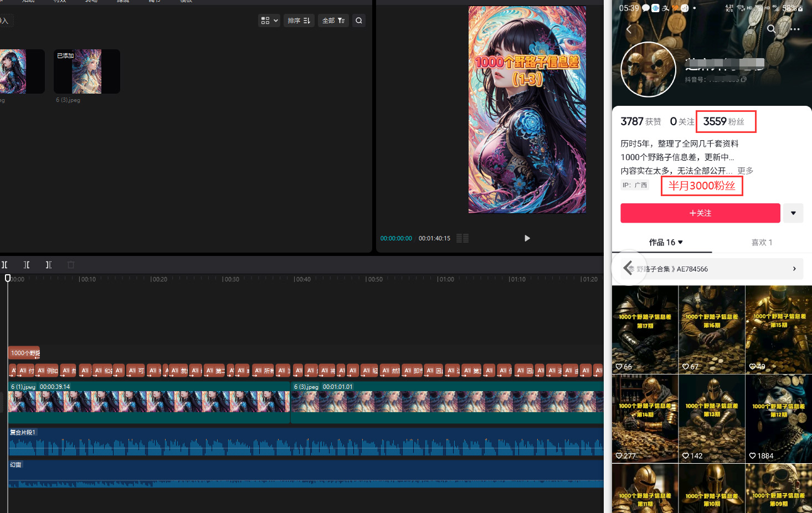Open the 排序 sort menu
The width and height of the screenshot is (812, 513).
(299, 20)
